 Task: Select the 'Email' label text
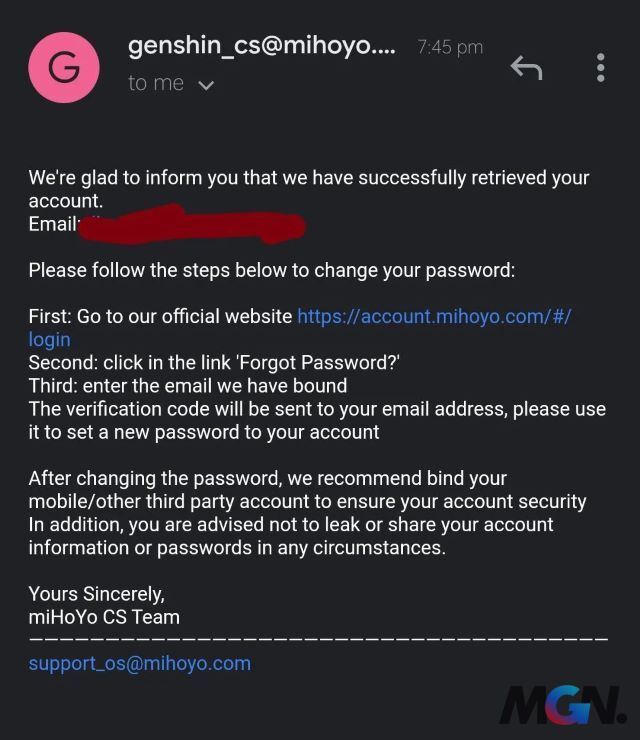[x=53, y=224]
